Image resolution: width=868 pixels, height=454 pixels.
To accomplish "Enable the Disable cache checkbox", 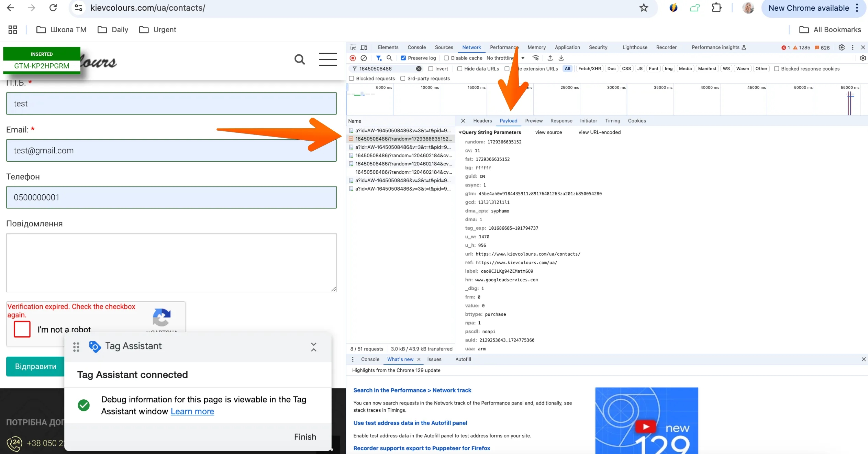I will pos(446,58).
